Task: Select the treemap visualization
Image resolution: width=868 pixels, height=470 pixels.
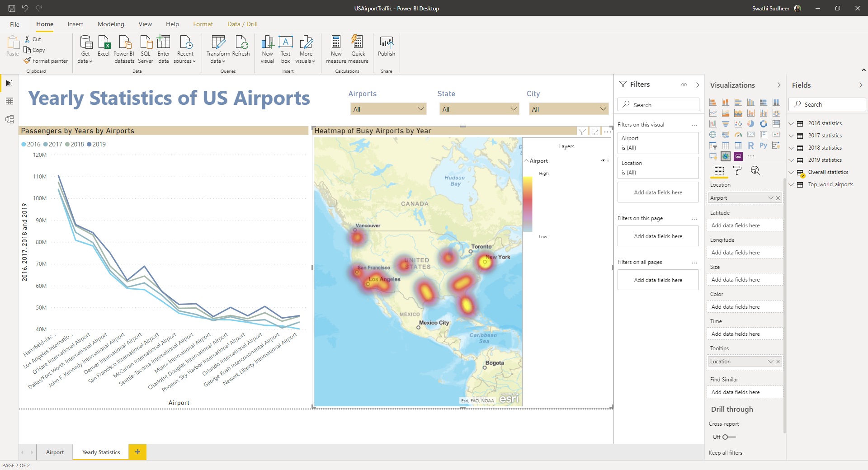Action: pyautogui.click(x=776, y=124)
